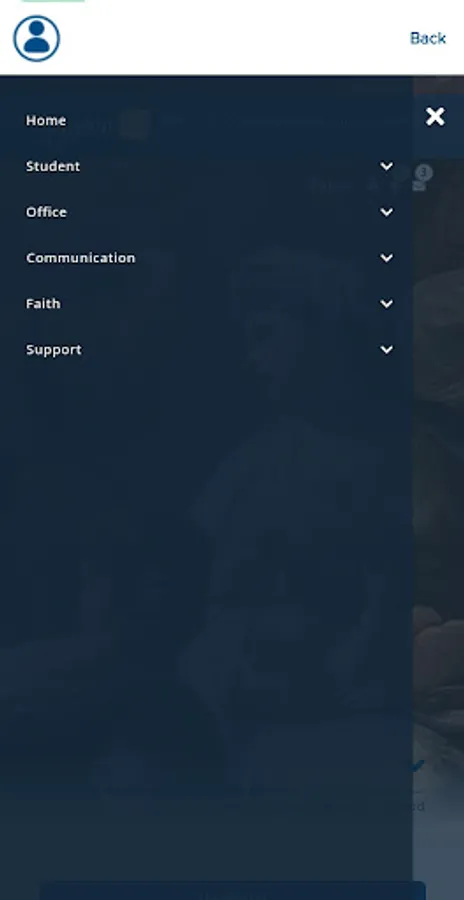
Task: Click the dimmed blue checkmark icon
Action: (417, 765)
